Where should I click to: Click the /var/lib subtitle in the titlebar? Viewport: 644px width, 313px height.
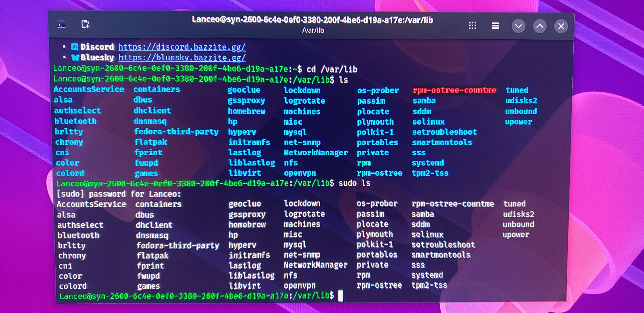click(313, 31)
